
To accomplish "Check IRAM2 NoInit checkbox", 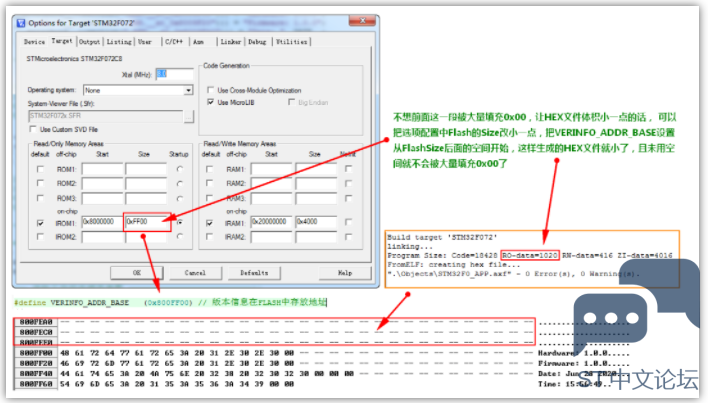I will coord(348,237).
